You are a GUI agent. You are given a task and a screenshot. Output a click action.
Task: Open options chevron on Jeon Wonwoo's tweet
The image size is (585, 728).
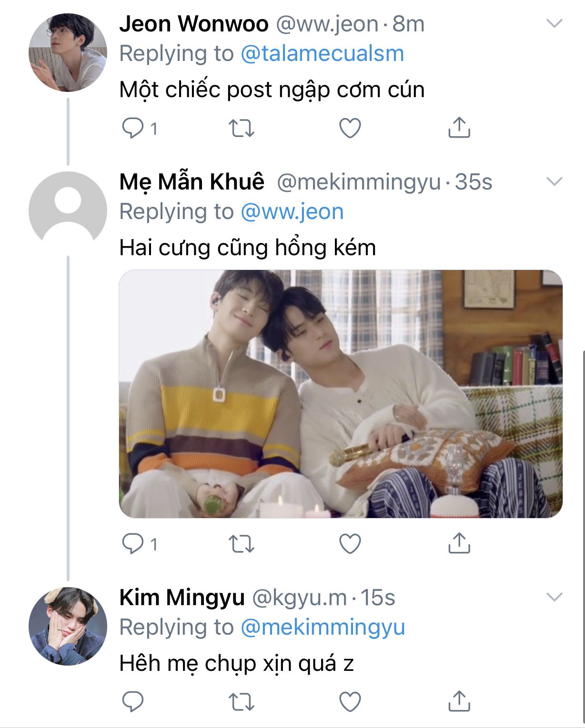click(554, 23)
